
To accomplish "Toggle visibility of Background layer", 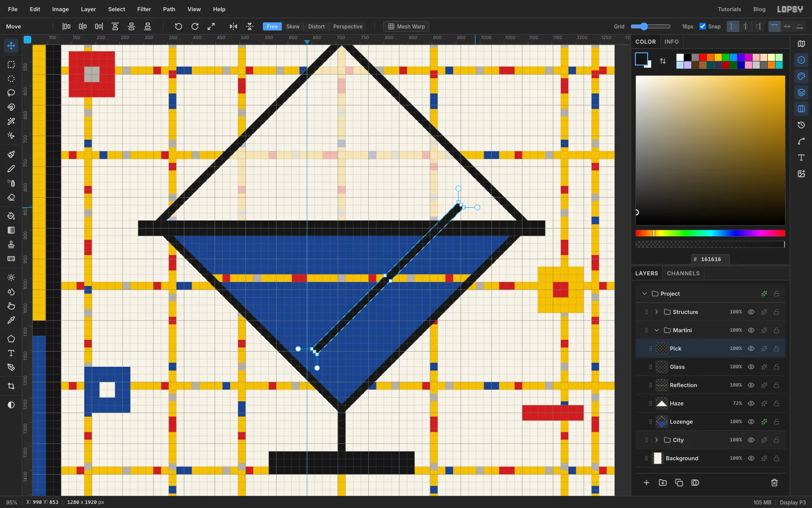I will pos(751,458).
